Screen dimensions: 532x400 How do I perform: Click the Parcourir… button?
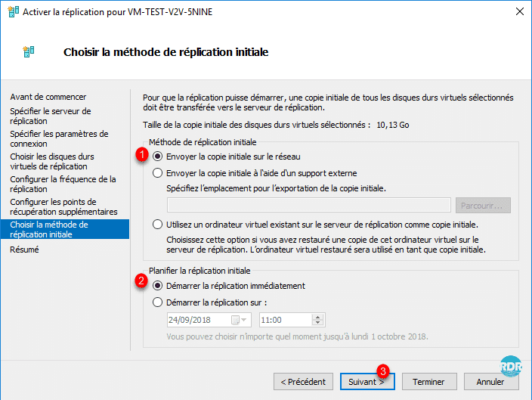coord(483,205)
